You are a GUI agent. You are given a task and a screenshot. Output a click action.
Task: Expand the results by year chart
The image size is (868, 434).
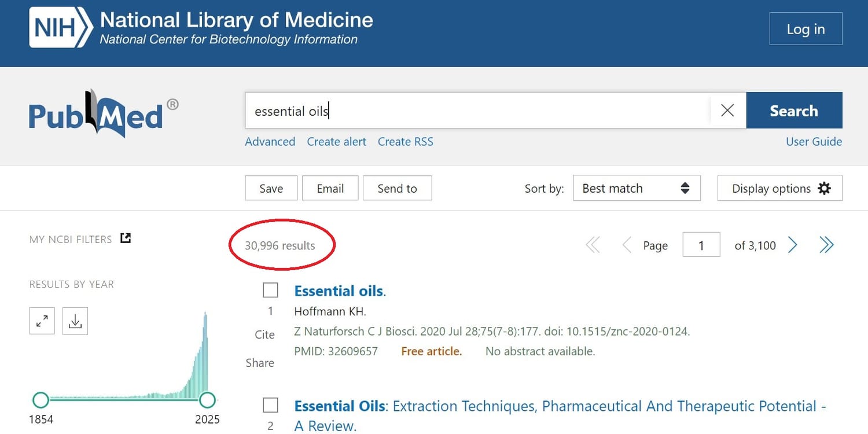pos(42,321)
